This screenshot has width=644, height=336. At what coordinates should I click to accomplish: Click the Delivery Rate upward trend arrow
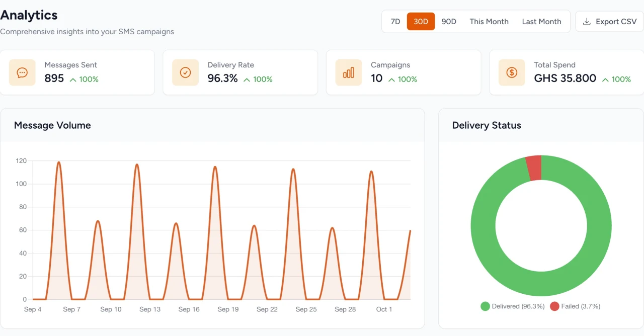pos(247,79)
